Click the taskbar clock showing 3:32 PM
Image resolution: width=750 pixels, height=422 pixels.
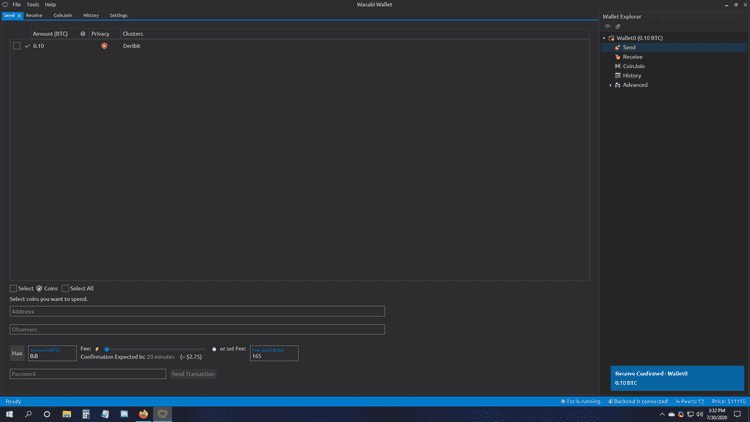tap(717, 414)
